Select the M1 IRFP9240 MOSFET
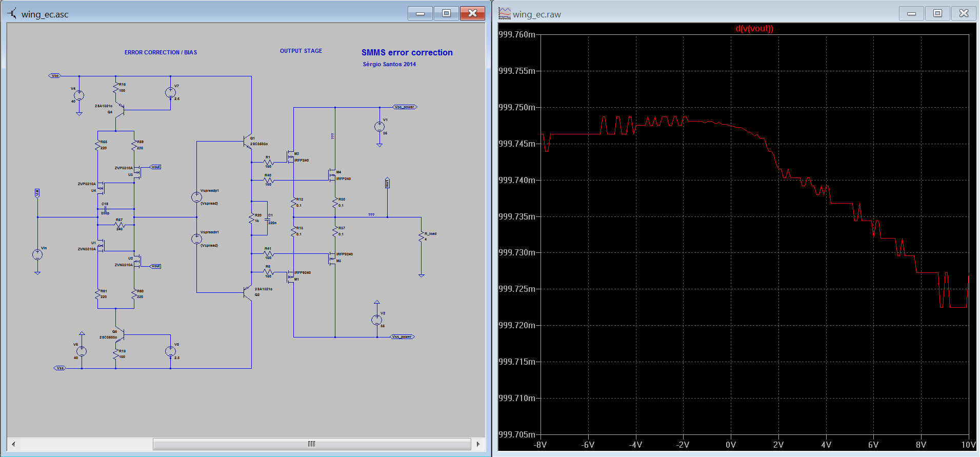Image resolution: width=980 pixels, height=457 pixels. pyautogui.click(x=290, y=276)
